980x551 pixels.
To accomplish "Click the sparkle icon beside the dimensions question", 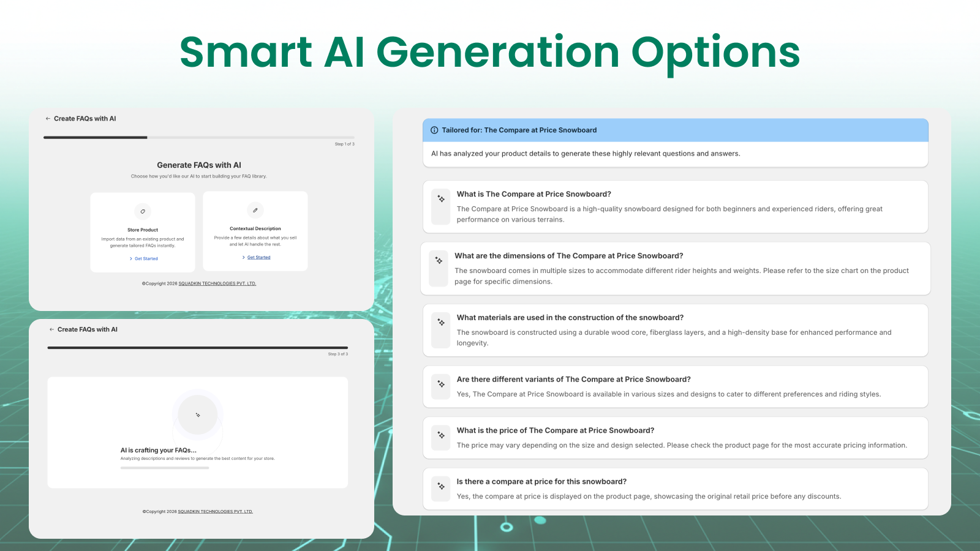I will click(438, 260).
